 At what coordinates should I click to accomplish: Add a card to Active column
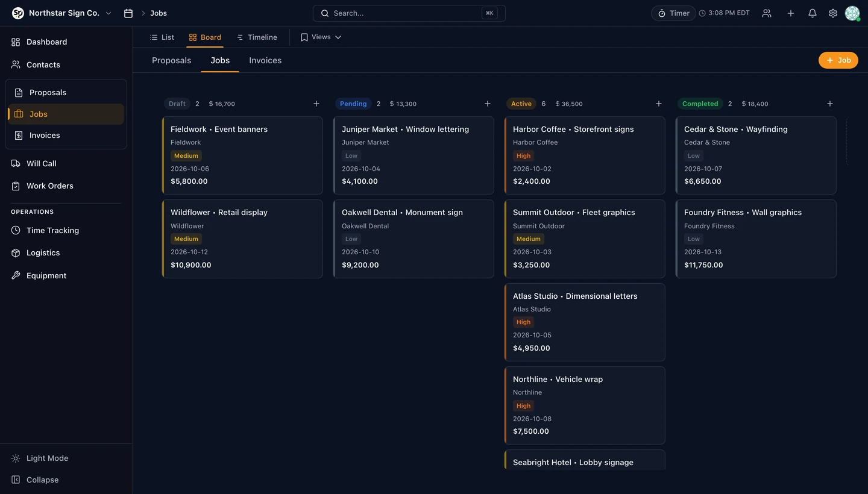[x=659, y=104]
